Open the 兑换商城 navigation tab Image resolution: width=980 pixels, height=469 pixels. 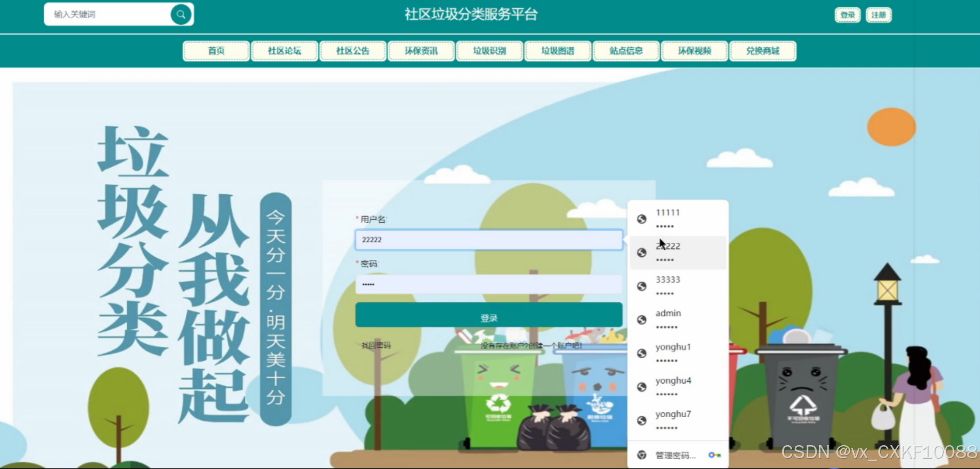(x=763, y=51)
